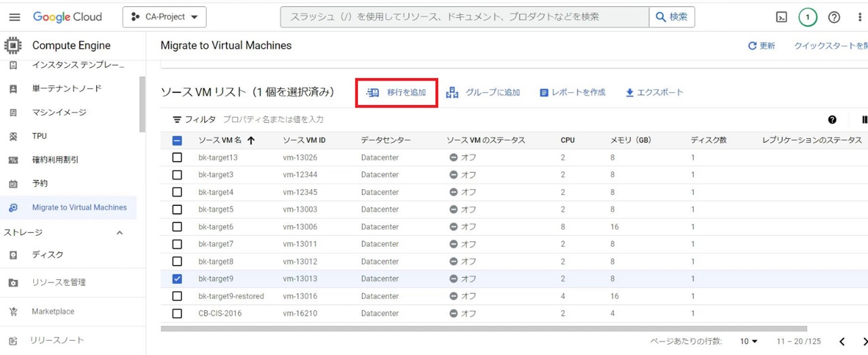Open the help question mark icon in the header
Viewport: 868px width, 355px height.
(834, 17)
